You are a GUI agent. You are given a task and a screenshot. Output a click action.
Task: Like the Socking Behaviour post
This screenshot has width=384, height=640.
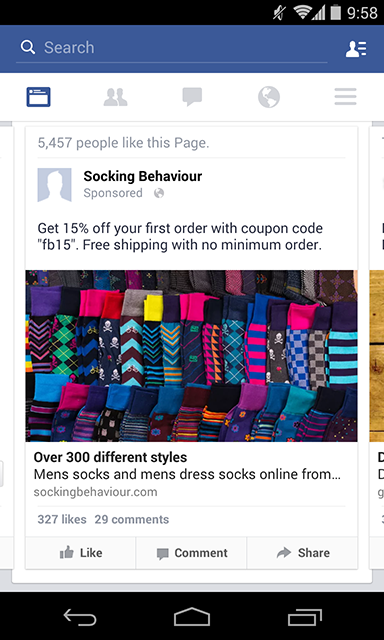tap(80, 553)
